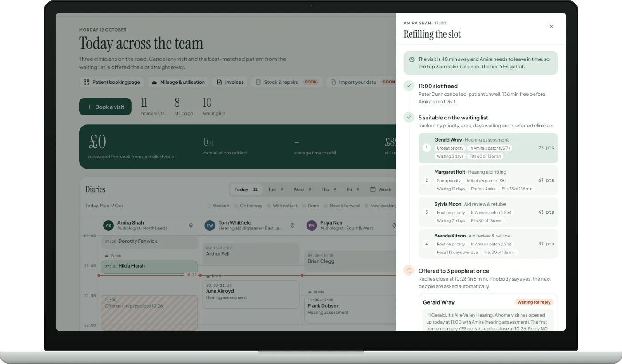Toggle the On the way legend filter
622x364 pixels.
click(248, 206)
